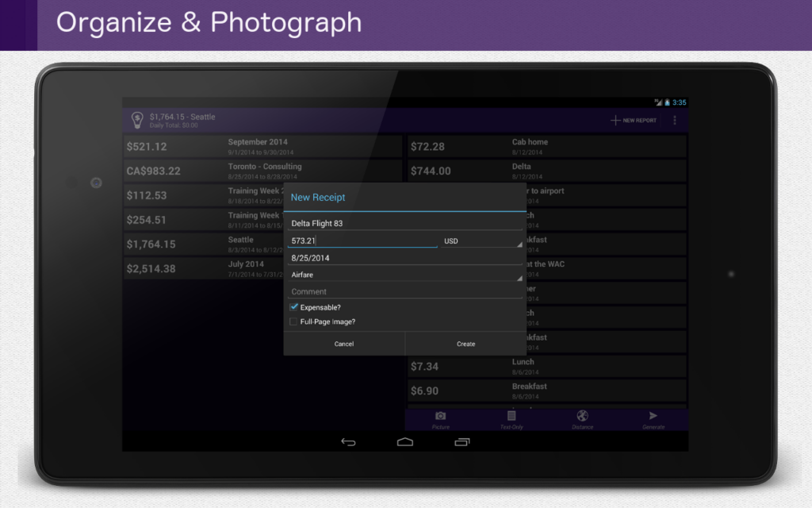Tap the Generate report arrow icon
The image size is (812, 508).
click(653, 416)
